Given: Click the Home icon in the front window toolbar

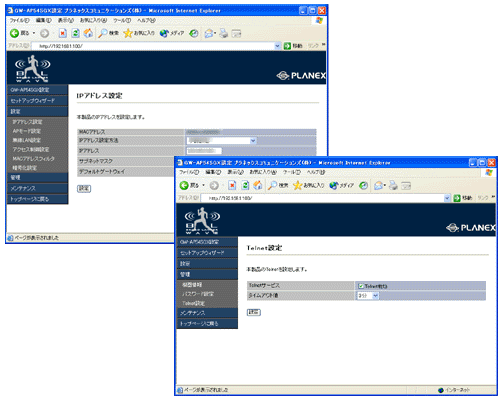Looking at the screenshot, I should coord(258,186).
